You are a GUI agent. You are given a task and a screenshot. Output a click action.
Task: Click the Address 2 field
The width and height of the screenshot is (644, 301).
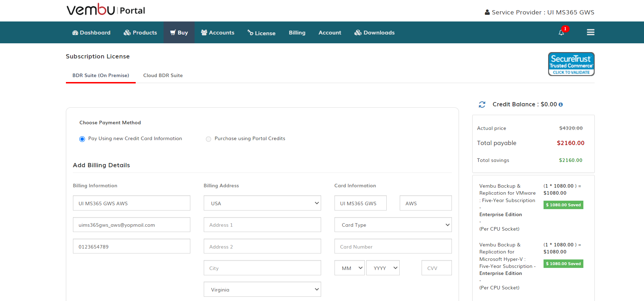pyautogui.click(x=262, y=246)
